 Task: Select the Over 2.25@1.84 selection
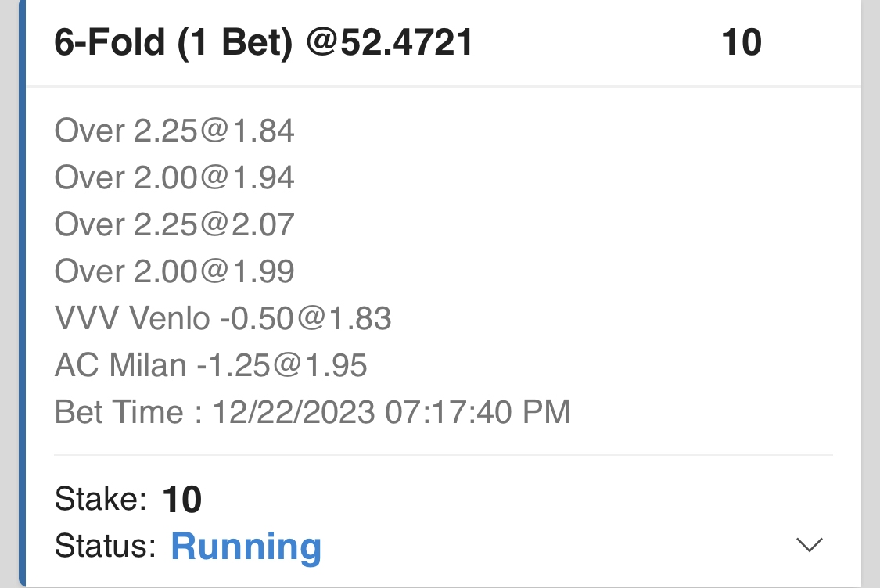174,131
